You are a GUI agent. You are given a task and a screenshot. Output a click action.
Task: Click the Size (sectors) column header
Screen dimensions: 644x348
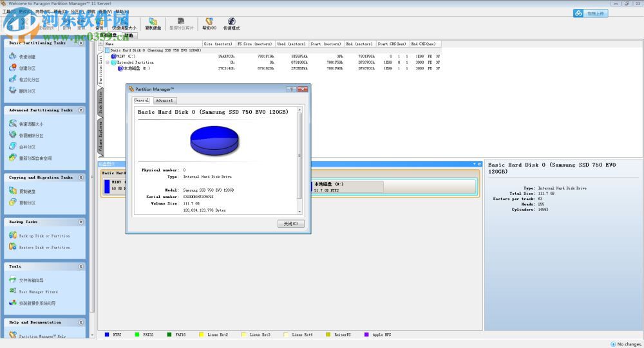(218, 44)
